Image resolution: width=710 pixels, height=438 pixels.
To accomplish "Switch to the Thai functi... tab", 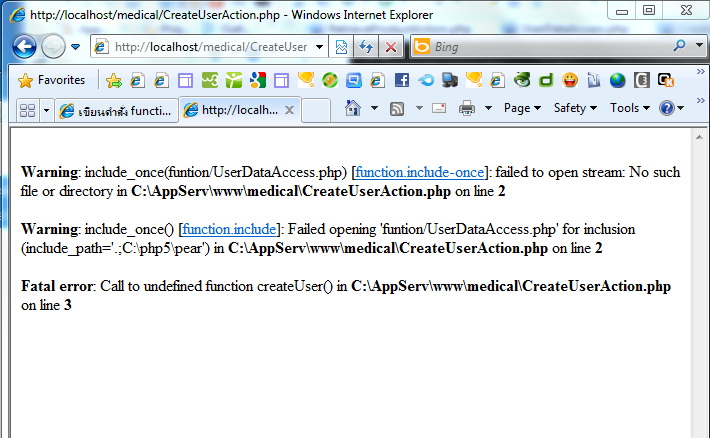I will tap(116, 110).
